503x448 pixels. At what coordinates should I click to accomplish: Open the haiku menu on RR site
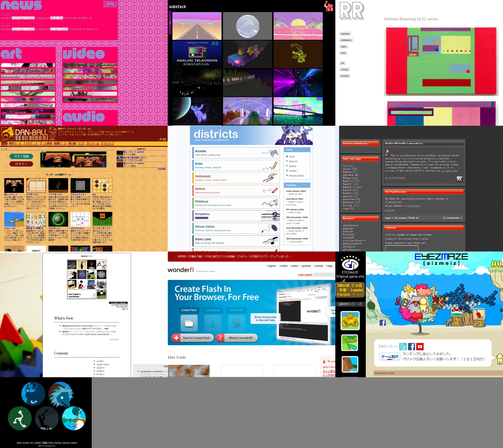point(344,47)
